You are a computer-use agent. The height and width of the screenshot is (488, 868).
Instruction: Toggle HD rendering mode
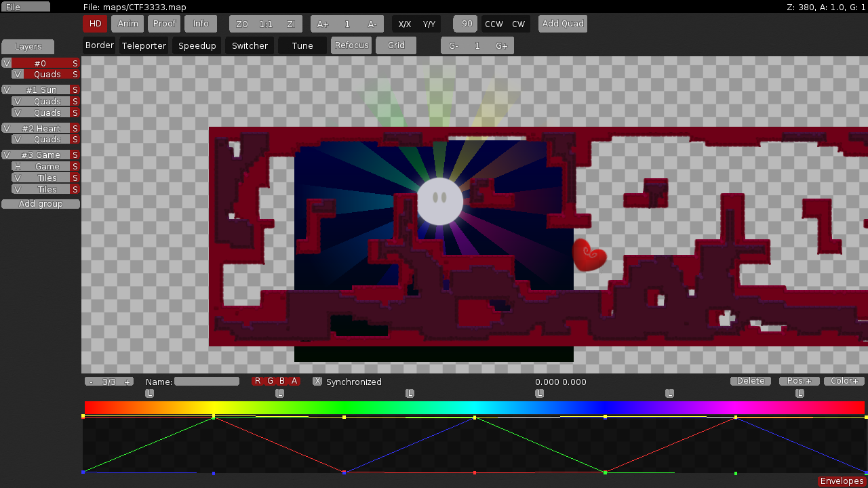pos(95,23)
